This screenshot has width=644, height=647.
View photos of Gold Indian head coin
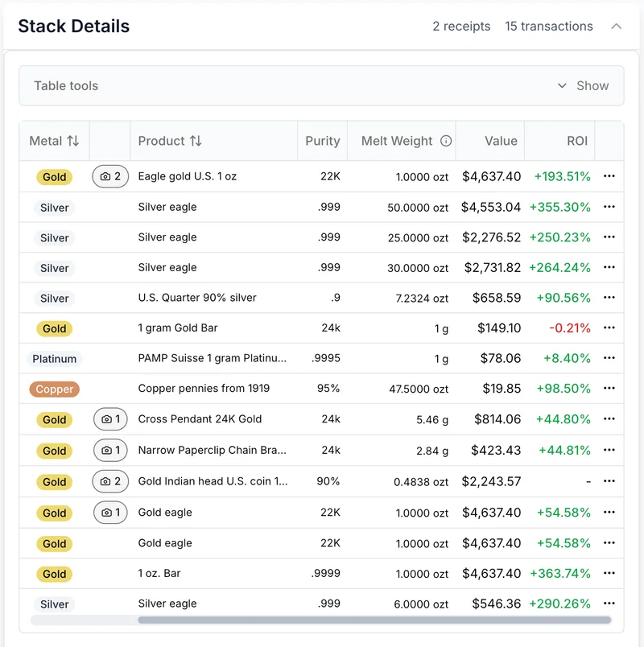point(110,481)
